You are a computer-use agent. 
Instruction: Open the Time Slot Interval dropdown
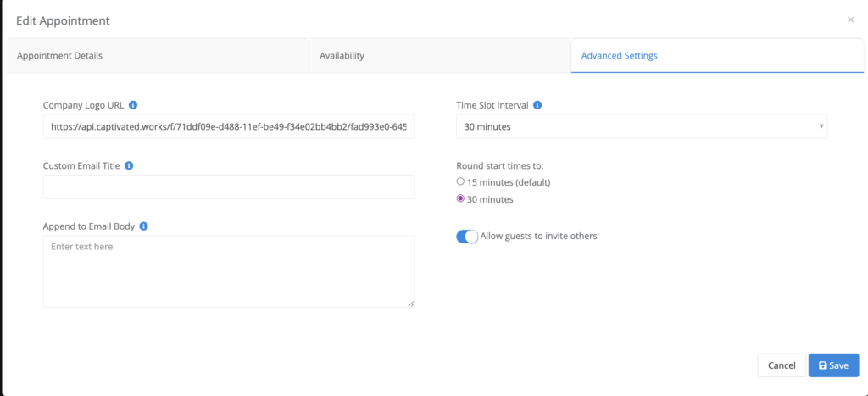coord(642,127)
